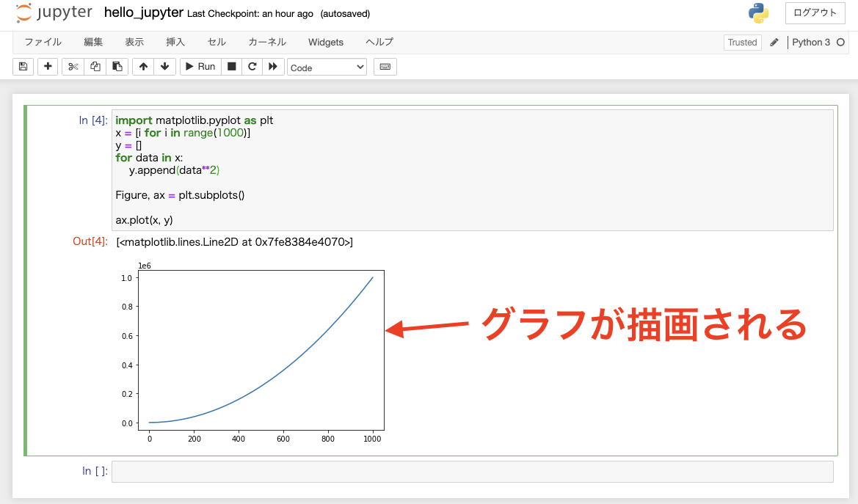The image size is (858, 504).
Task: Open the Widgets menu
Action: [x=326, y=42]
